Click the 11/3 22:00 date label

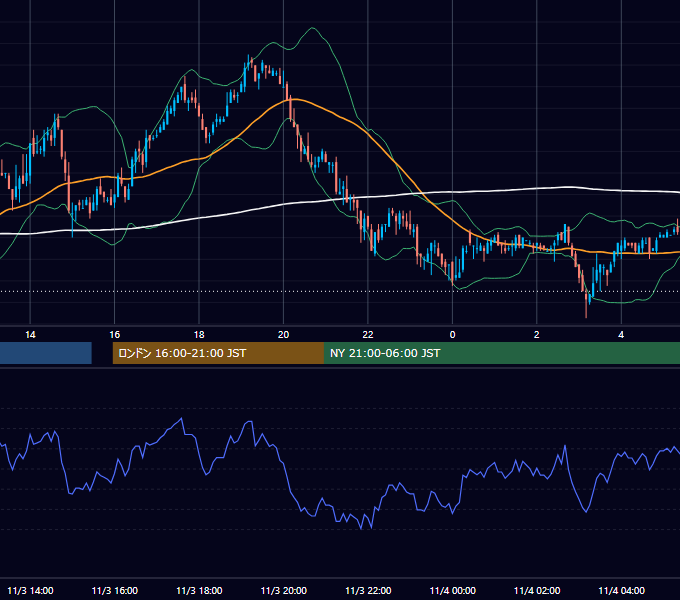[x=368, y=590]
